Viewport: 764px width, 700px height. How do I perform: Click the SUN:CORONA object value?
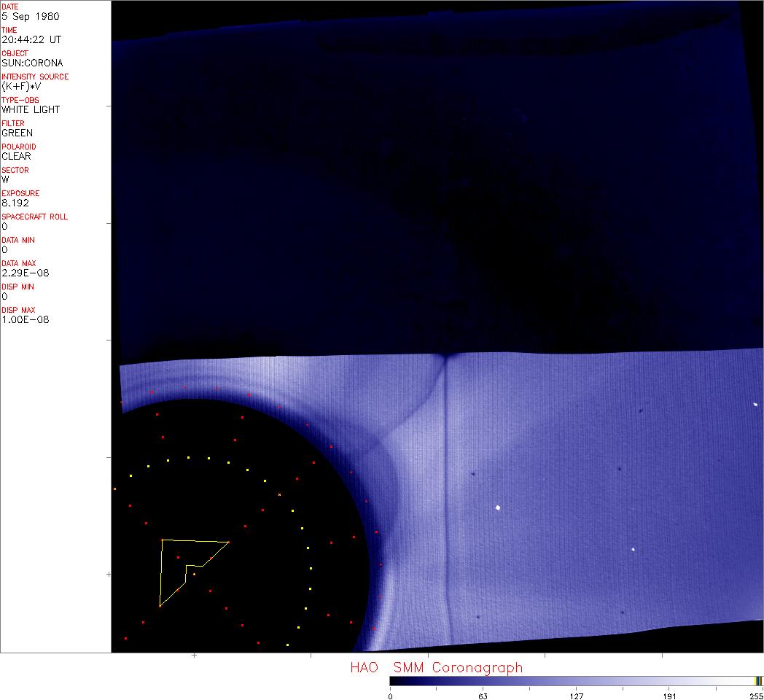pos(32,63)
